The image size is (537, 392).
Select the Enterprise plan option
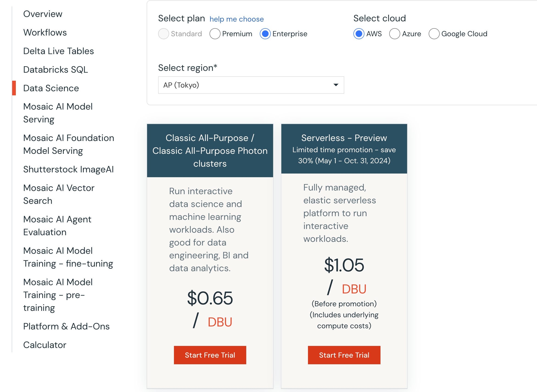[265, 34]
